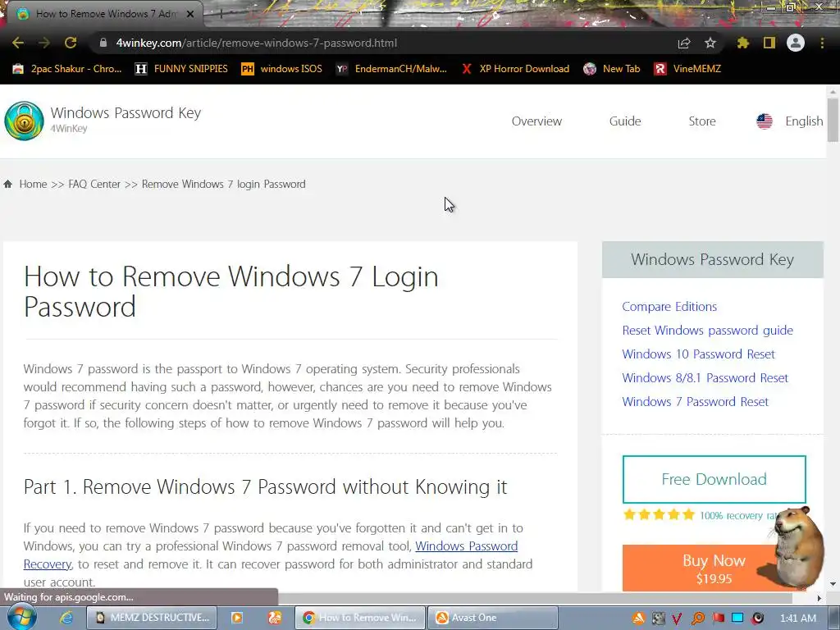Click the 'Windows Password Key' sidebar header

[x=713, y=260]
